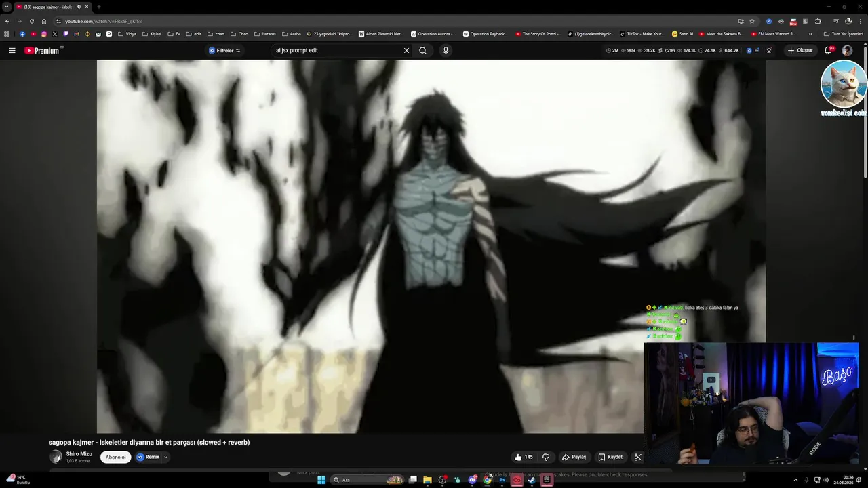The height and width of the screenshot is (488, 868).
Task: Open the Satın Al bookmark
Action: [x=683, y=33]
